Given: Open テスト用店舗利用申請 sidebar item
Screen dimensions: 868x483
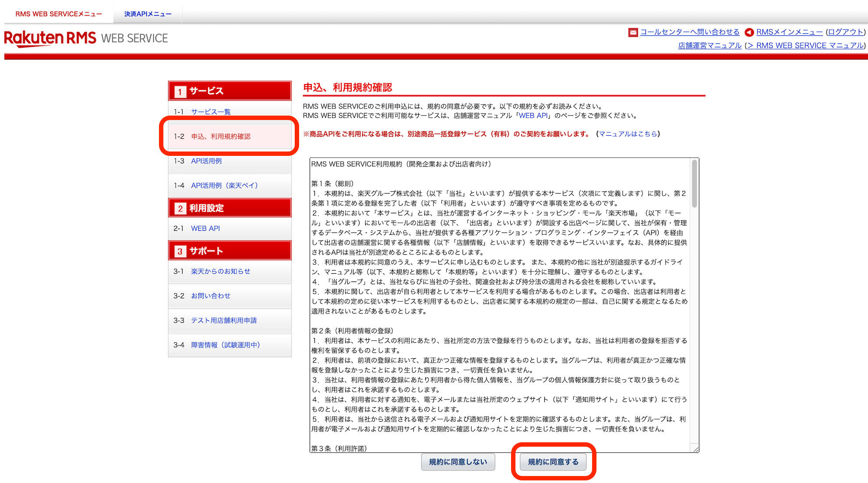Looking at the screenshot, I should tap(224, 321).
